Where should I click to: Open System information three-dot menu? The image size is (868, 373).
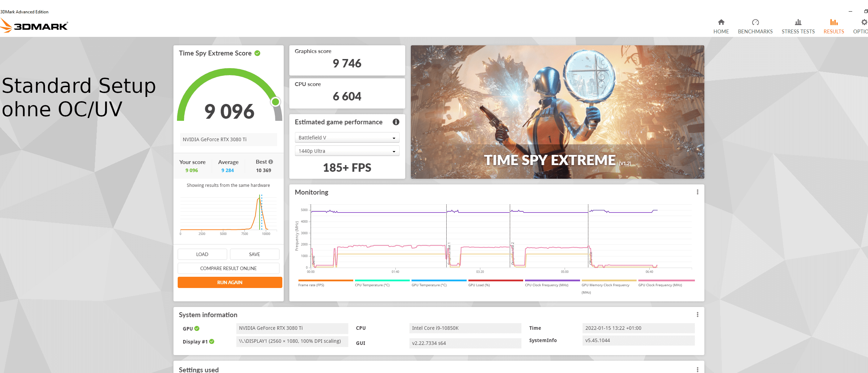pos(697,315)
